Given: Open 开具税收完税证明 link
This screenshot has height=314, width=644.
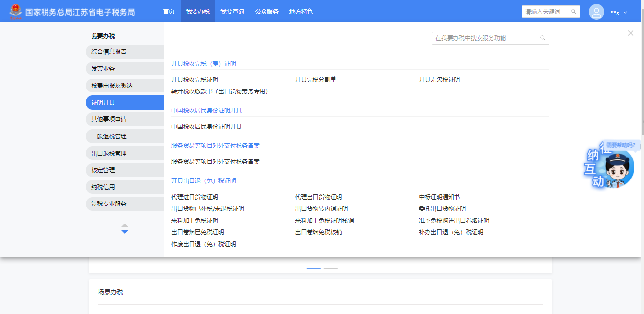Looking at the screenshot, I should coord(195,80).
